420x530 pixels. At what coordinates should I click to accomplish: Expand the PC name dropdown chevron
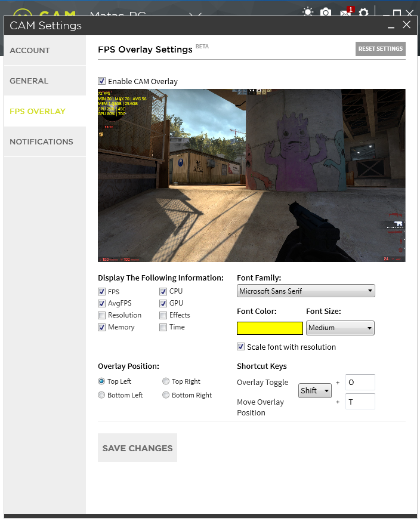coord(195,14)
